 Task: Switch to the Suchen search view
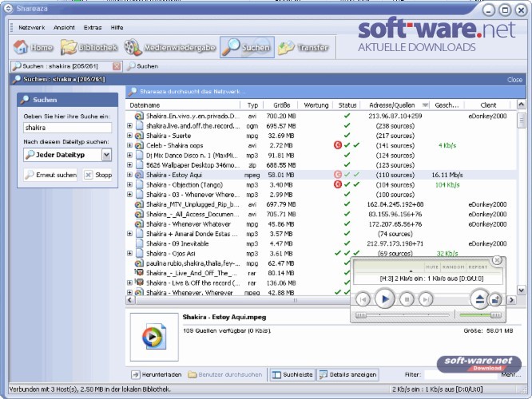[x=247, y=47]
